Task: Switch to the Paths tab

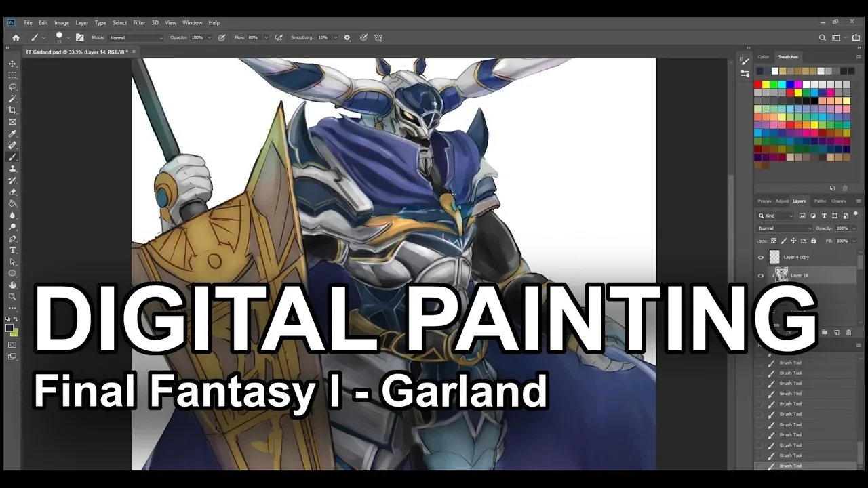Action: 820,201
